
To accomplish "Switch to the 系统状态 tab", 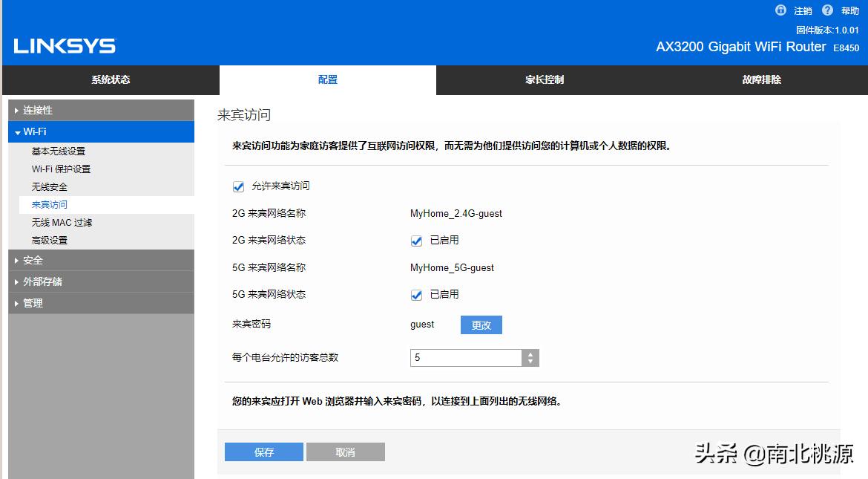I will pyautogui.click(x=108, y=79).
